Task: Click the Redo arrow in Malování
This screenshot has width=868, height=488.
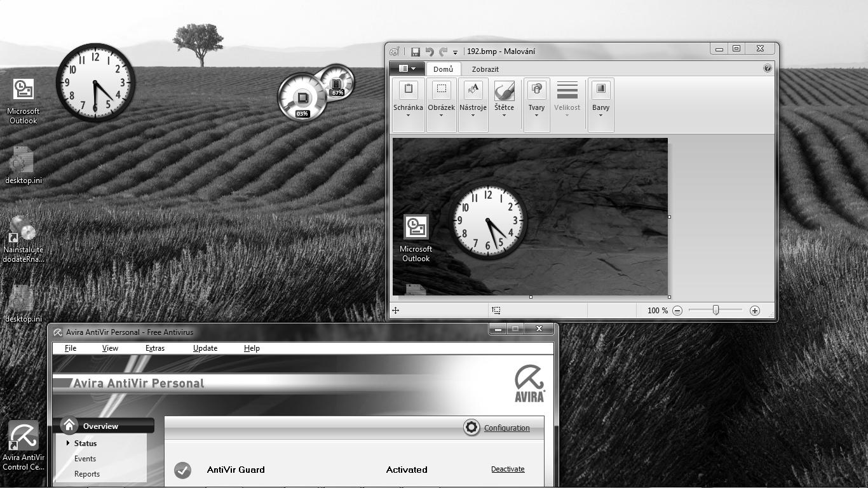Action: click(x=443, y=51)
